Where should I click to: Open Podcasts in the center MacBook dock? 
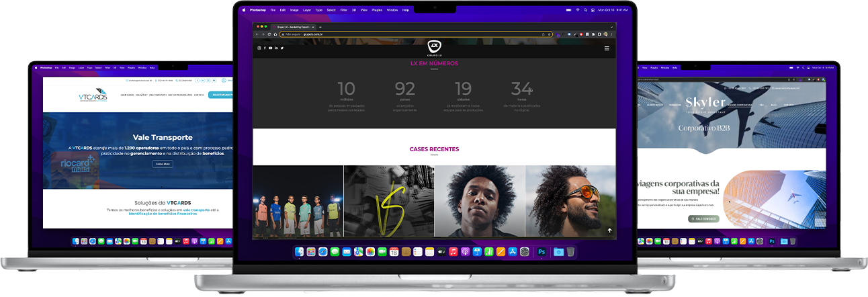tap(466, 252)
